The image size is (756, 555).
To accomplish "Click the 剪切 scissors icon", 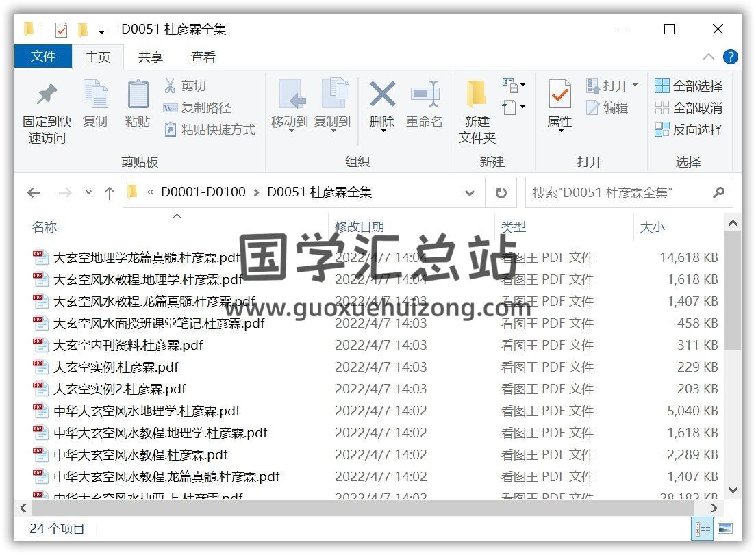I will (171, 86).
